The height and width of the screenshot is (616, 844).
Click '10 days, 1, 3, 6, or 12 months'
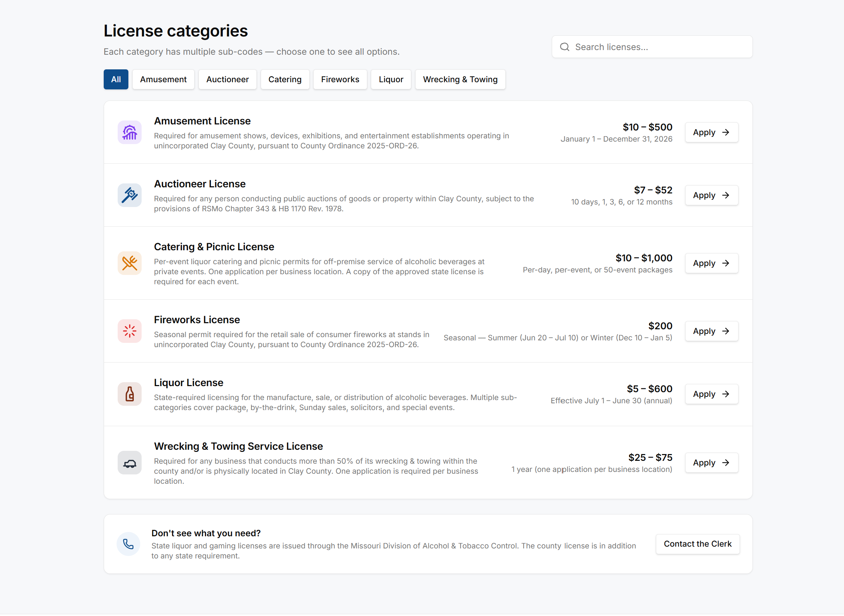[622, 202]
